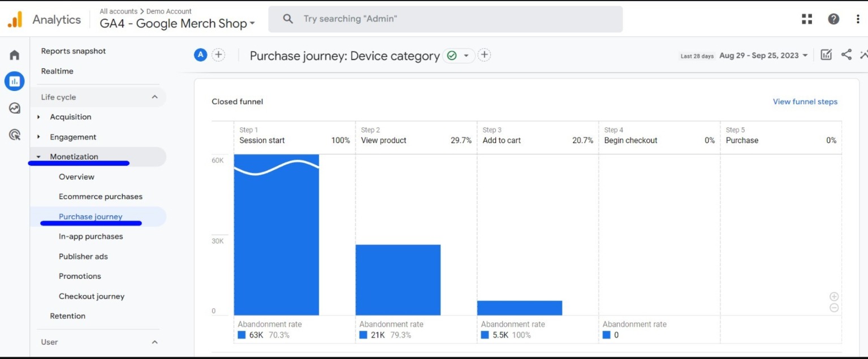Image resolution: width=868 pixels, height=359 pixels.
Task: Click the 'A' All Users segment badge
Action: [200, 55]
